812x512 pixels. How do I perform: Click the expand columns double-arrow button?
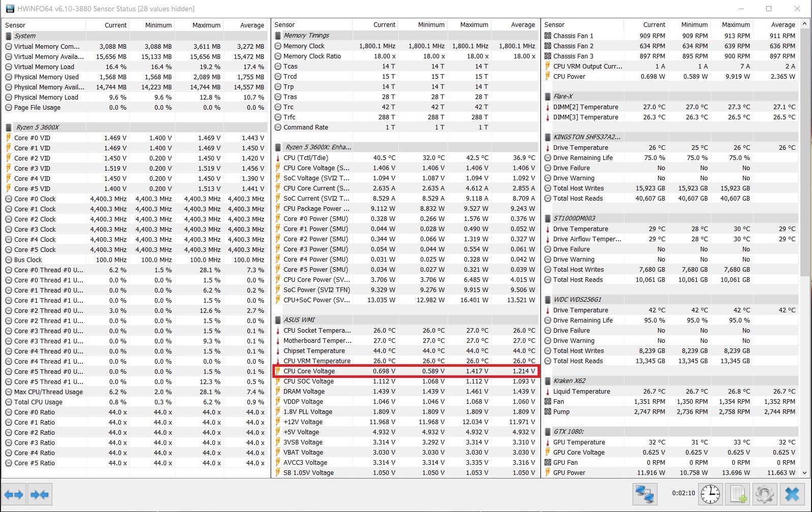tap(14, 494)
